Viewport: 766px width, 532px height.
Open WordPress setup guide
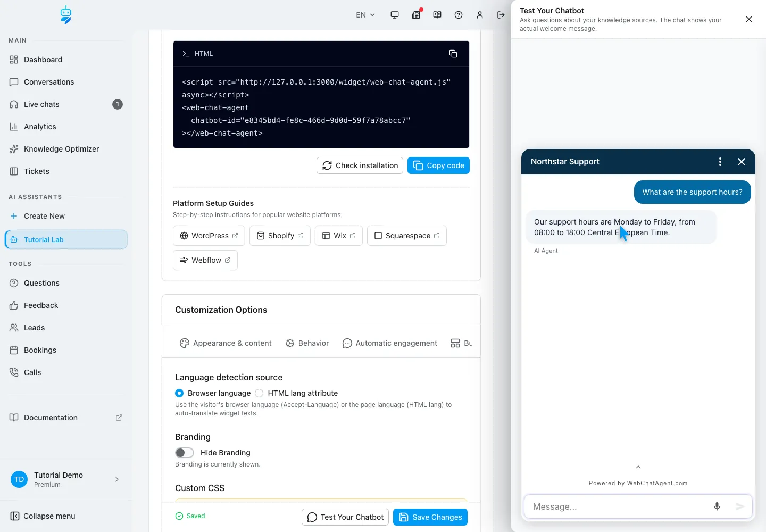tap(209, 236)
